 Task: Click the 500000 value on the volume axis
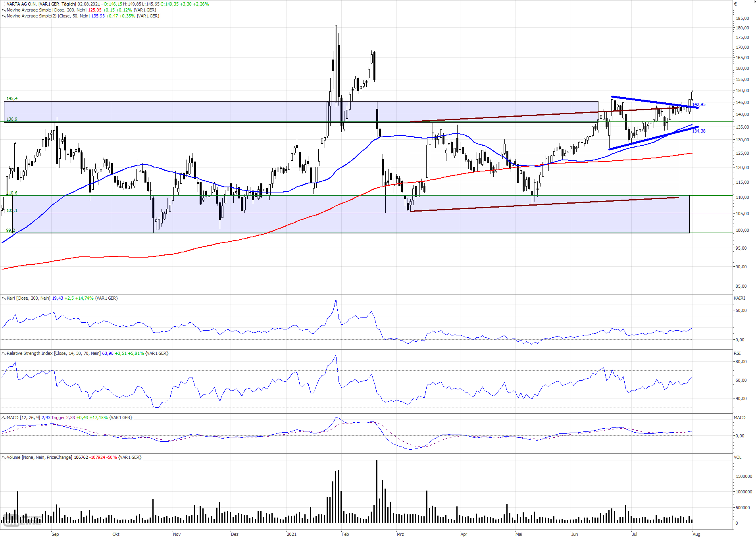pos(743,508)
